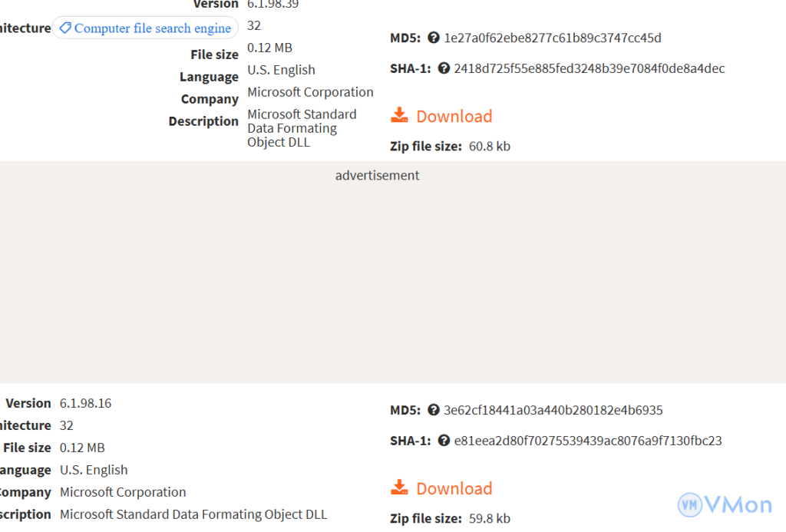786x532 pixels.
Task: Click the tag icon beside Computer file search engine
Action: [65, 28]
